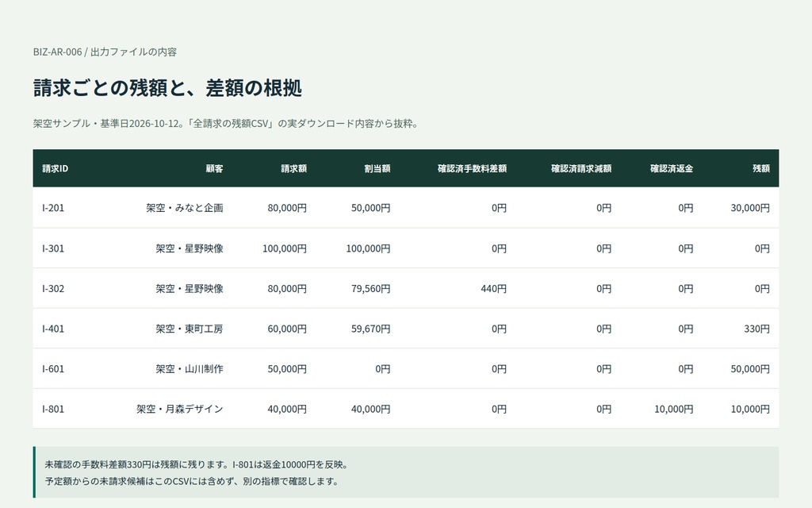The height and width of the screenshot is (508, 812).
Task: Click customer 架空・月森デザイン
Action: point(180,409)
